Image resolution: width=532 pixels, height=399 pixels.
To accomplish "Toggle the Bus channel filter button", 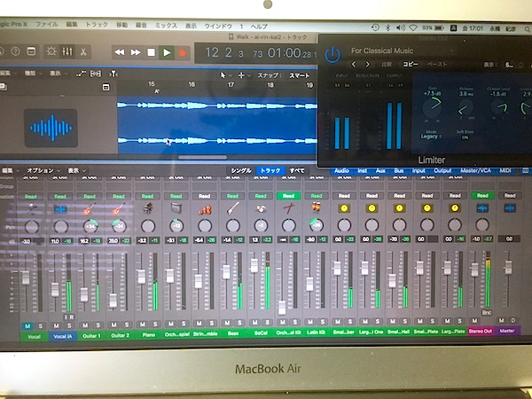I will tap(399, 170).
